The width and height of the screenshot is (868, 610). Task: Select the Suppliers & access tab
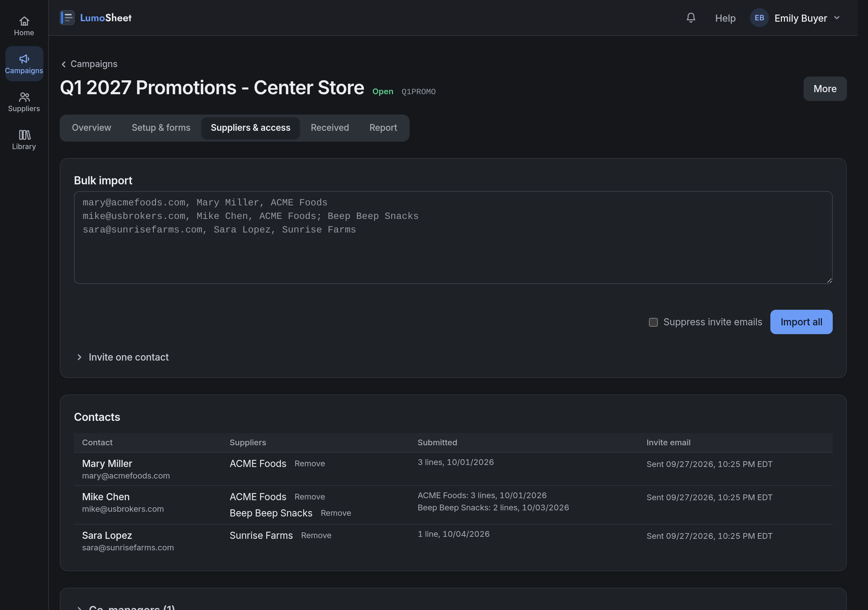250,128
